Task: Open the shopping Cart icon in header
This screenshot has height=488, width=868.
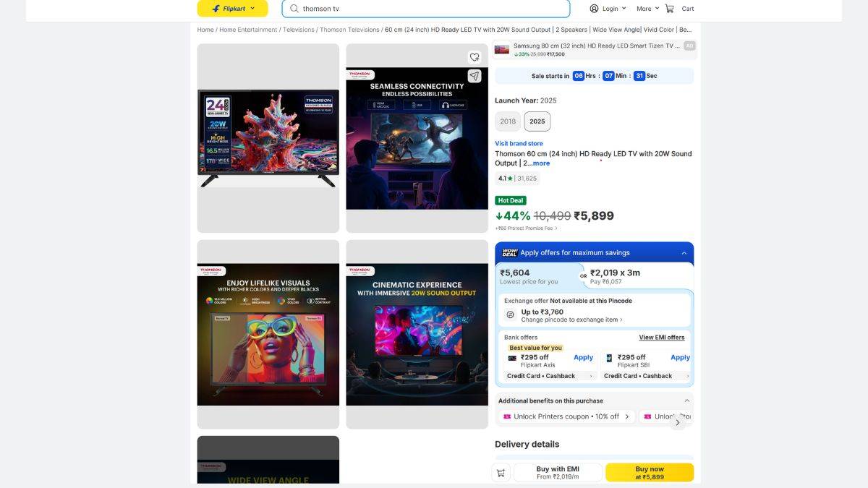Action: pyautogui.click(x=670, y=9)
